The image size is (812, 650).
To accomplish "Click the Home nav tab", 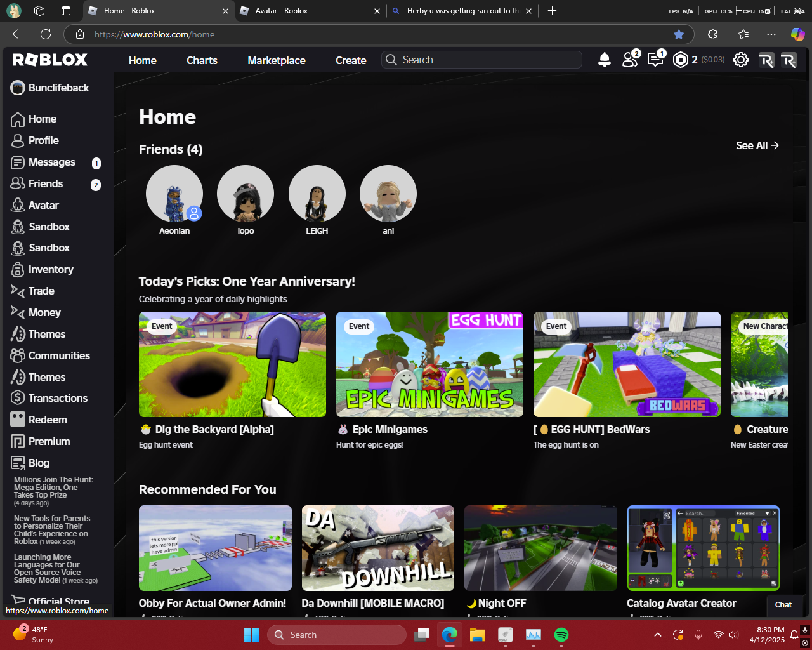I will click(143, 60).
